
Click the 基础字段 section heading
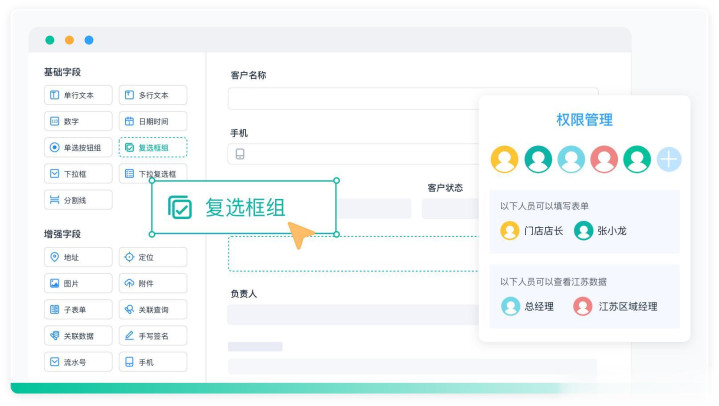tap(62, 72)
